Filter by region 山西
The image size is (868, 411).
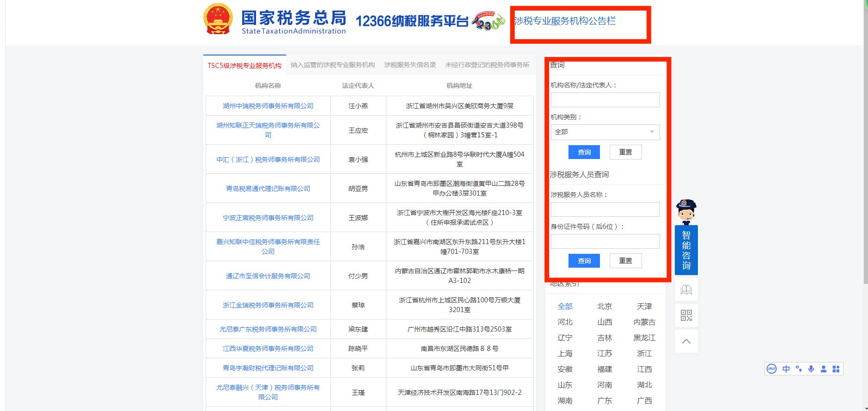(605, 322)
